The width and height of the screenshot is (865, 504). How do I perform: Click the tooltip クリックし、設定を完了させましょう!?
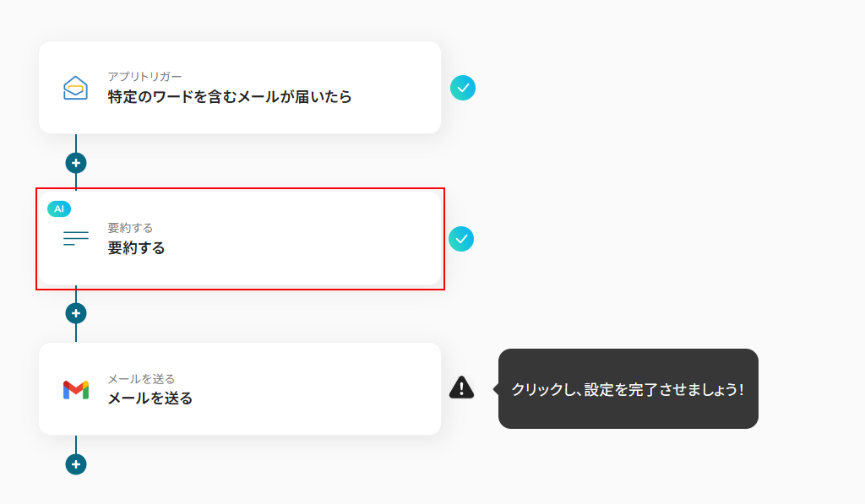(x=628, y=389)
